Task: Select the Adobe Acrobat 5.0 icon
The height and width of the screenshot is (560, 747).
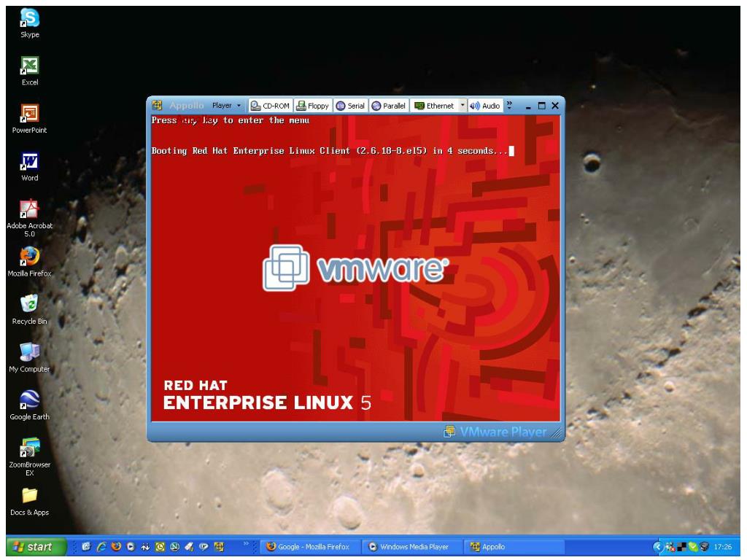Action: coord(29,218)
